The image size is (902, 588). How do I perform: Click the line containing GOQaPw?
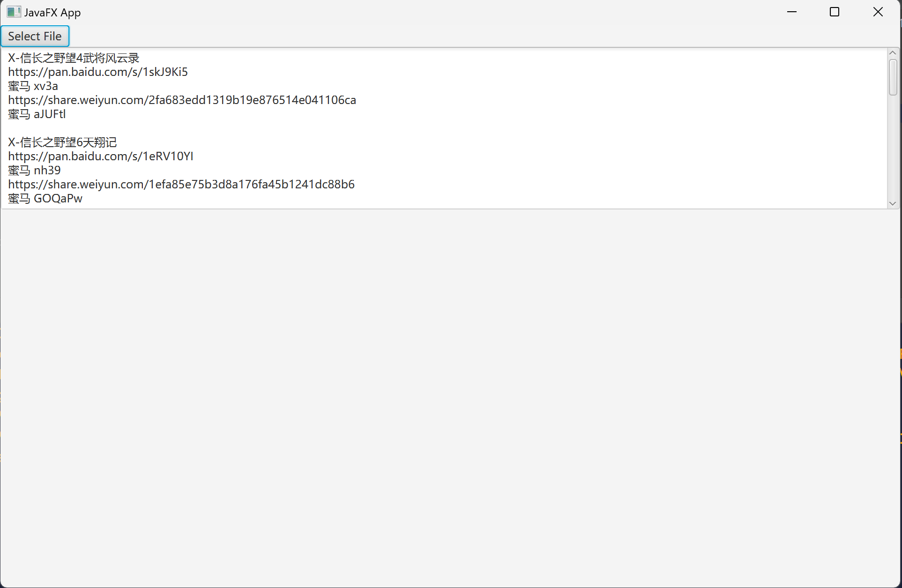click(x=45, y=199)
